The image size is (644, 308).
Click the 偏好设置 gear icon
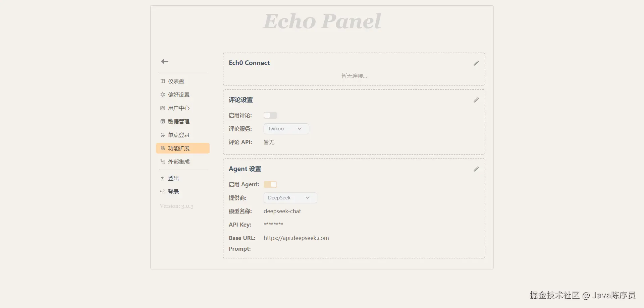(163, 95)
